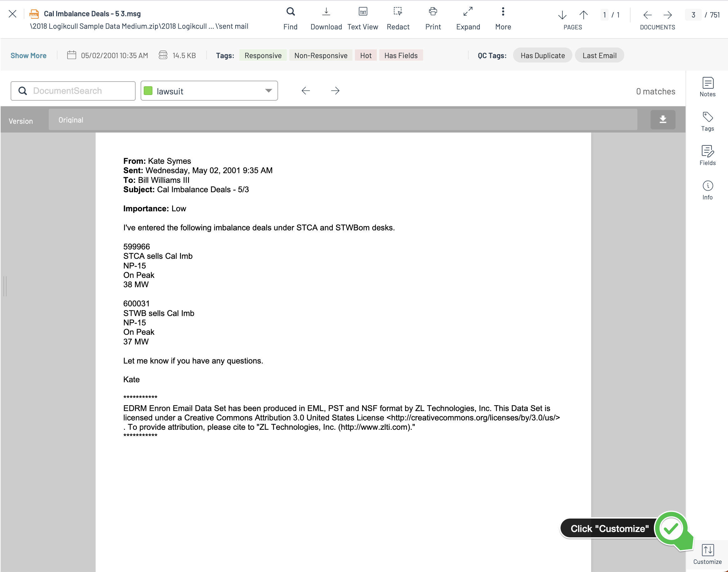Download the document from top toolbar
The height and width of the screenshot is (572, 728).
point(326,19)
